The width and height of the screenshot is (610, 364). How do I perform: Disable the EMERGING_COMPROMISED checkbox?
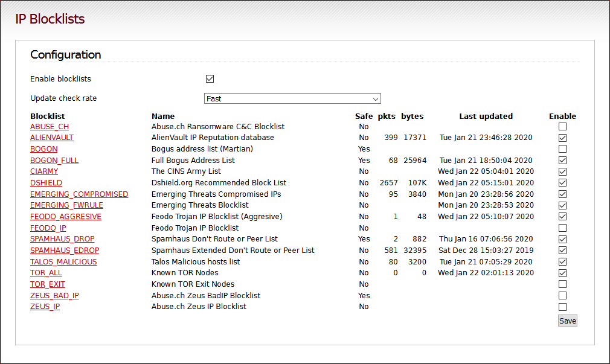pyautogui.click(x=562, y=194)
